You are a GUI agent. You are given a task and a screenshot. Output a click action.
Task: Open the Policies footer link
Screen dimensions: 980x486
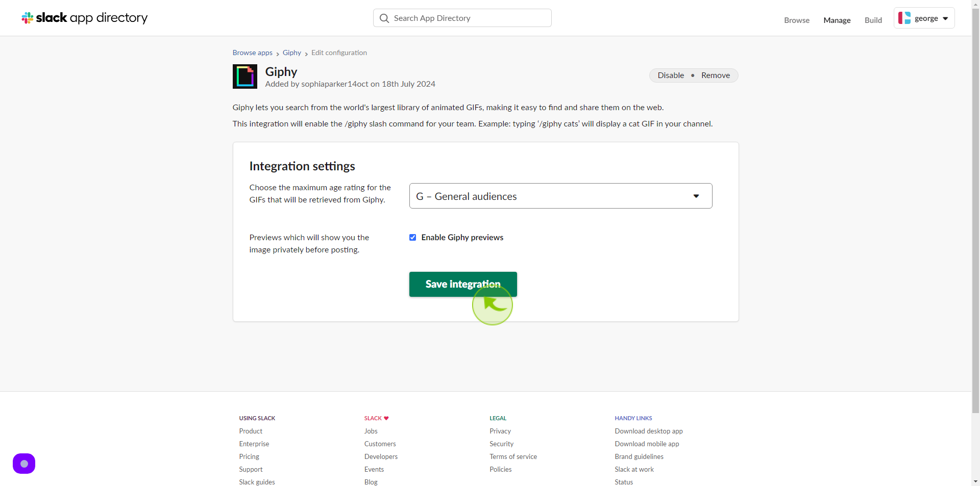coord(501,470)
